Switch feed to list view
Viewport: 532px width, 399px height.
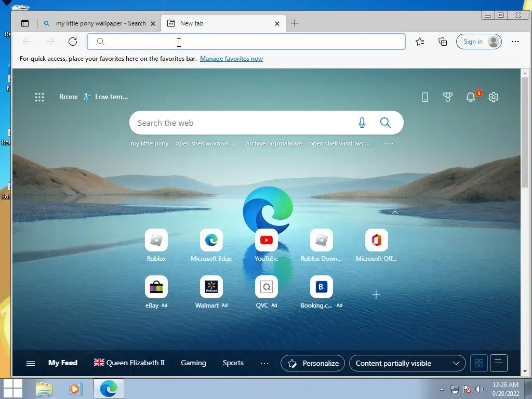tap(498, 363)
